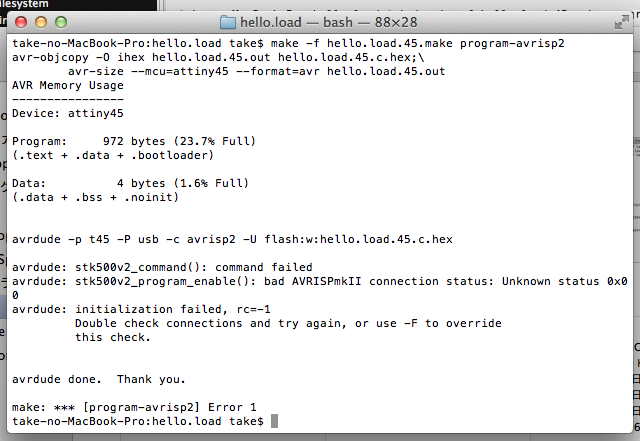This screenshot has width=640, height=441.
Task: Click the hello.load folder proxy icon in title bar
Action: pyautogui.click(x=228, y=22)
